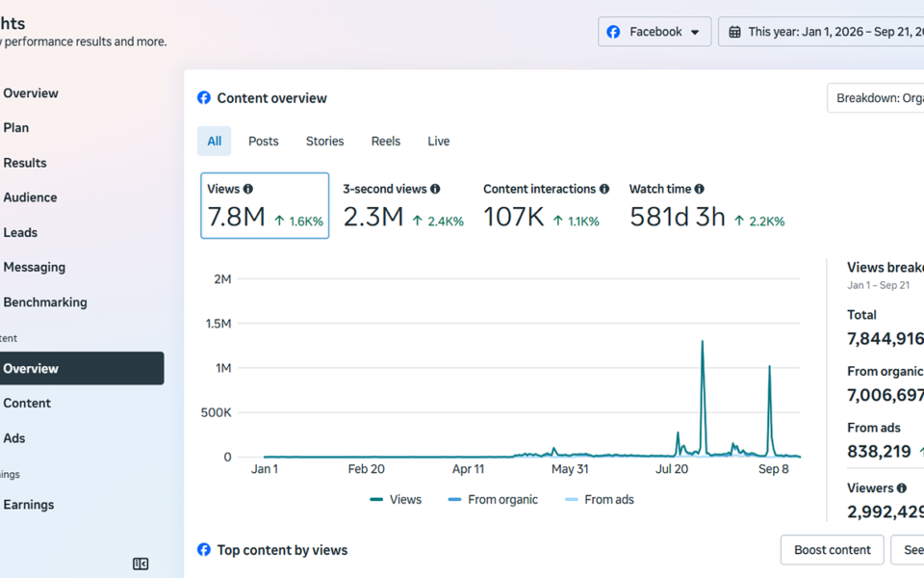
Task: Click the 2.2K% increase indicator
Action: pos(759,222)
